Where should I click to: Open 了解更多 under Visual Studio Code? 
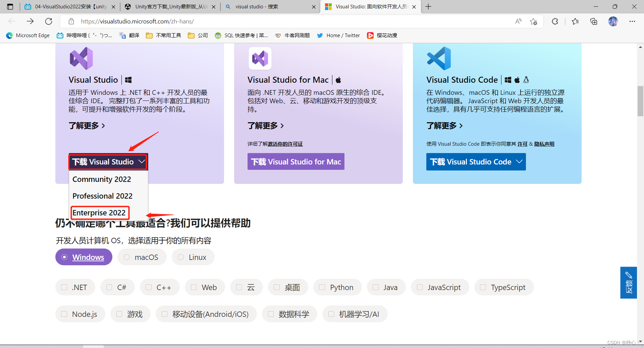(444, 126)
